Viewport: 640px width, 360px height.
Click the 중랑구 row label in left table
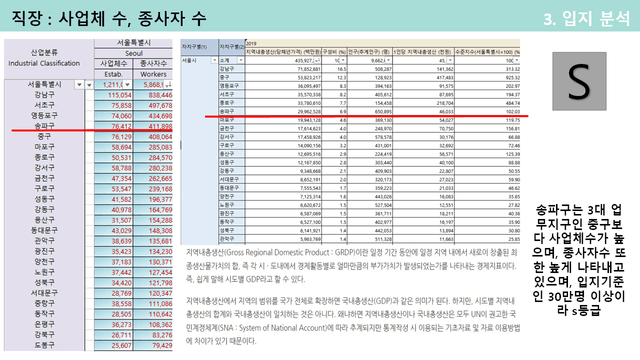click(x=44, y=303)
